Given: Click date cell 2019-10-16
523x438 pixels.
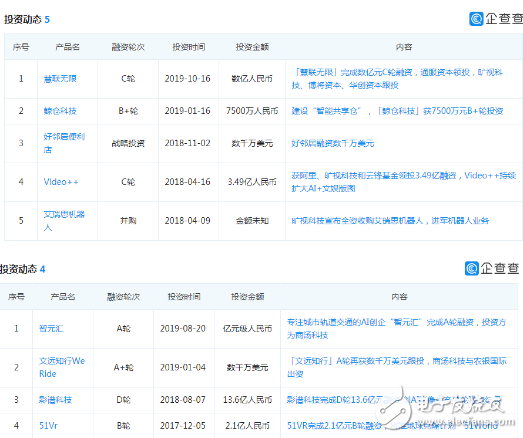Looking at the screenshot, I should tap(188, 79).
